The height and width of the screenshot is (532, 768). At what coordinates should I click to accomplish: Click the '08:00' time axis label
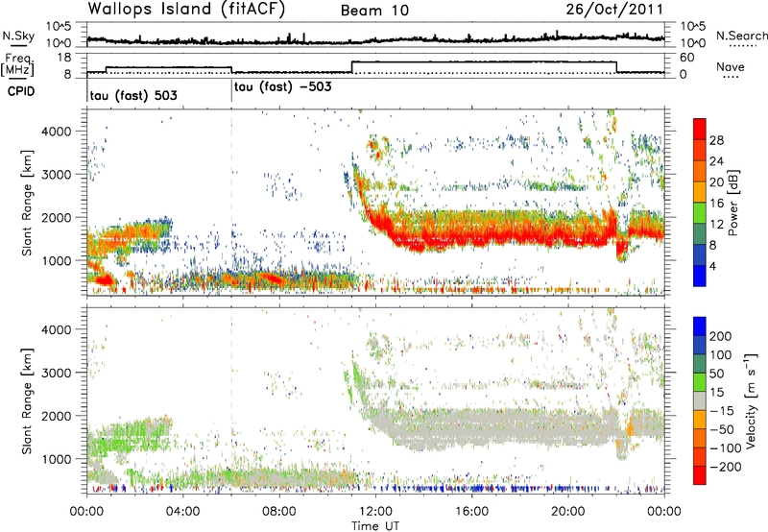279,512
